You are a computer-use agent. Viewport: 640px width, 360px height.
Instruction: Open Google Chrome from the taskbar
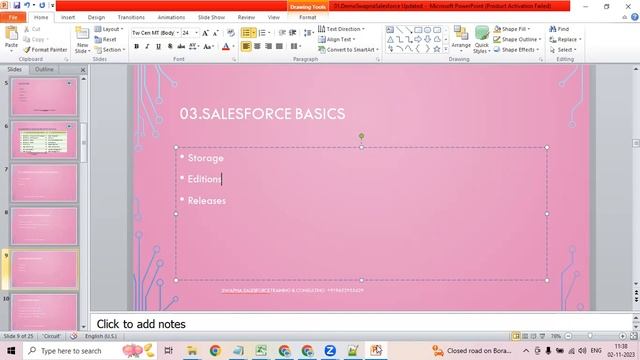(215, 351)
